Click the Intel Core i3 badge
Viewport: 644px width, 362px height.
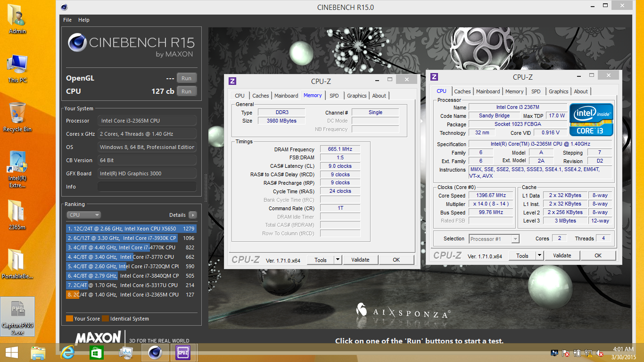click(x=591, y=120)
